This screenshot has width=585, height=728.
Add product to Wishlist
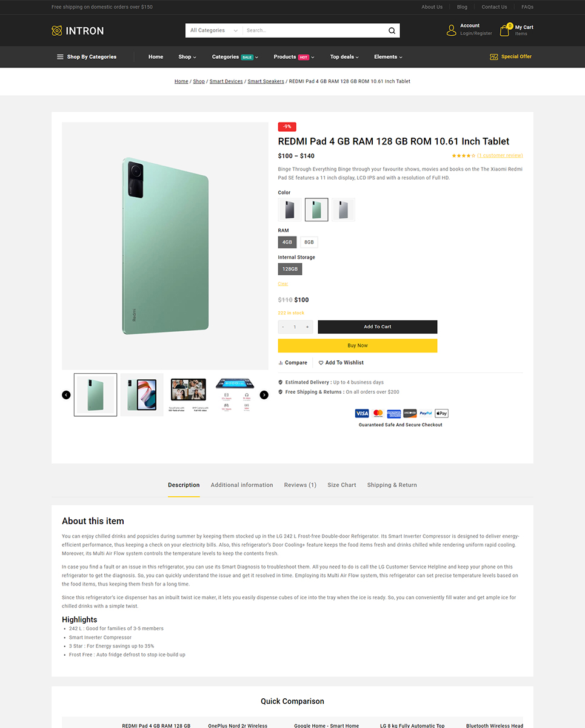(341, 363)
